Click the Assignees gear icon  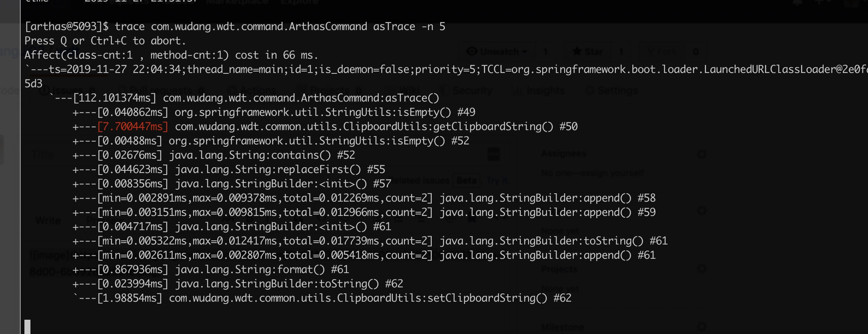(x=701, y=154)
